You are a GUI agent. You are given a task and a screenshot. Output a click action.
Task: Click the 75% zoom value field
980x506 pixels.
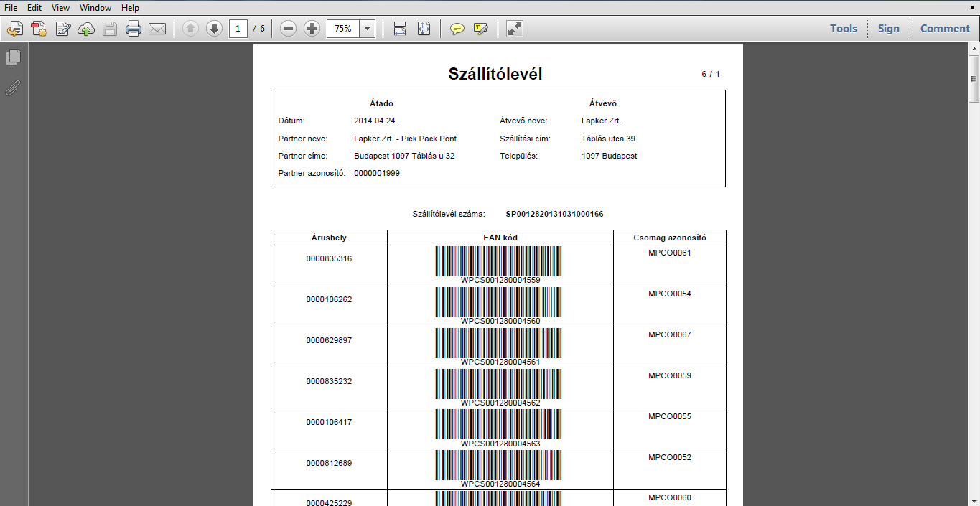[343, 29]
